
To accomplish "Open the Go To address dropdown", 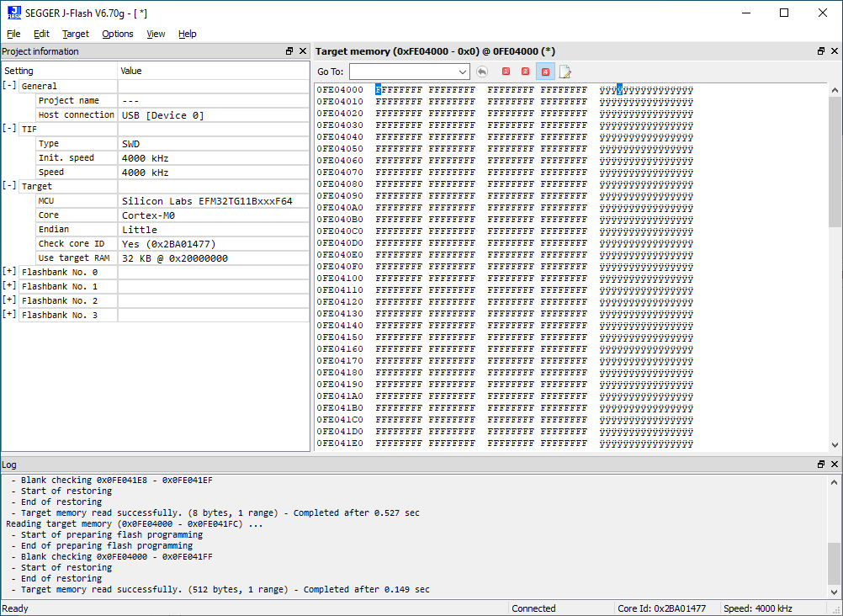I will coord(463,72).
